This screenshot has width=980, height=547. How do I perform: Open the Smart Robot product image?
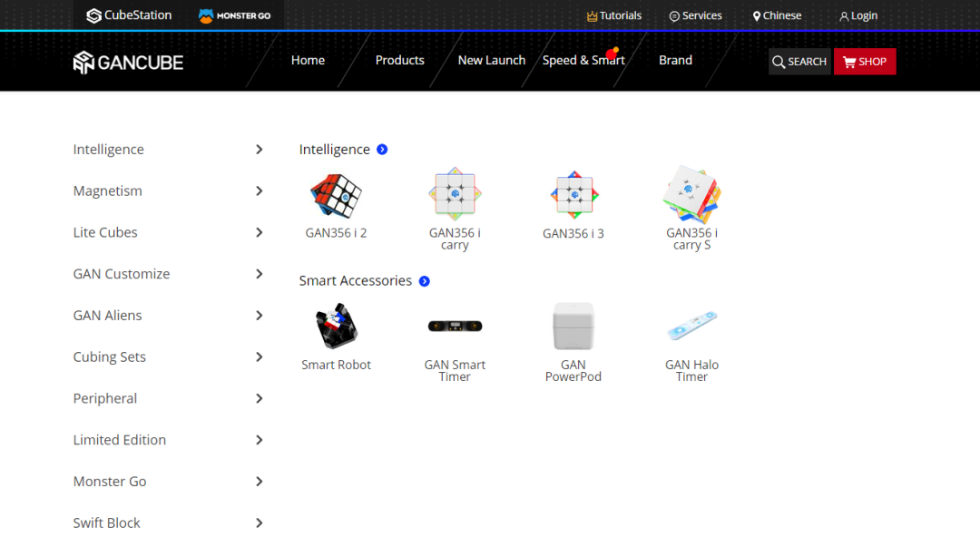(x=337, y=326)
